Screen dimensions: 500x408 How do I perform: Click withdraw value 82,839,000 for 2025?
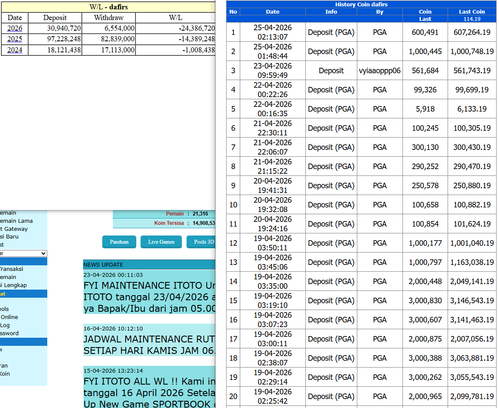point(118,39)
